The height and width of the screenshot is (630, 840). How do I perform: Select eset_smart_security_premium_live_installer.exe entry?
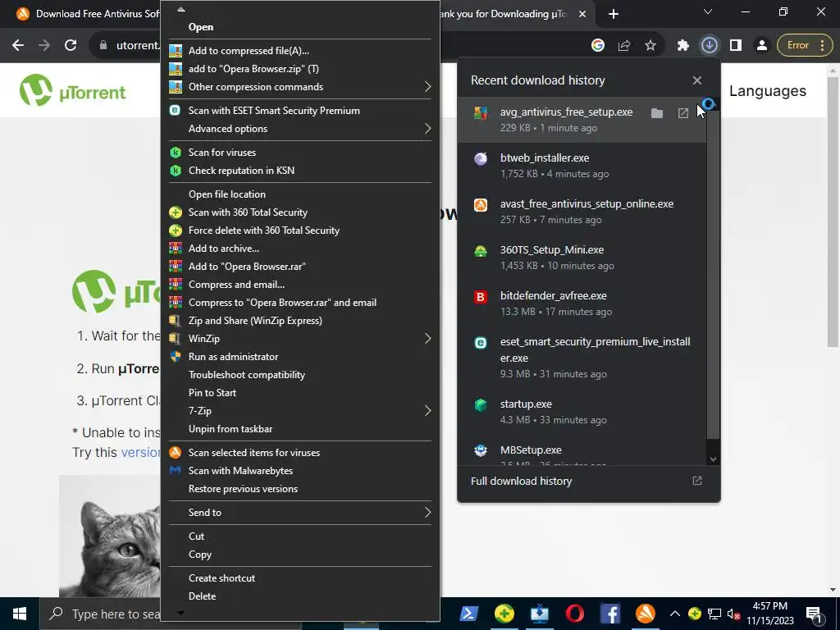point(582,358)
